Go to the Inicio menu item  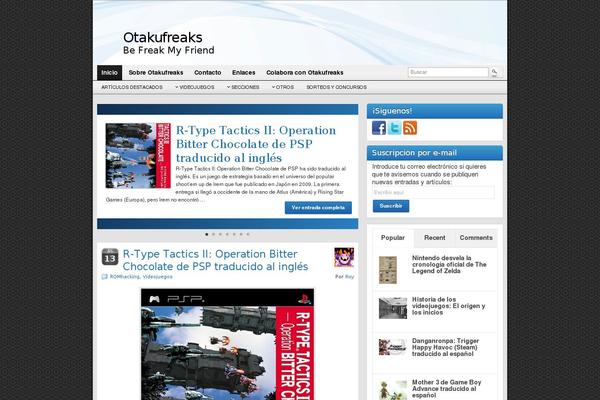pos(109,73)
